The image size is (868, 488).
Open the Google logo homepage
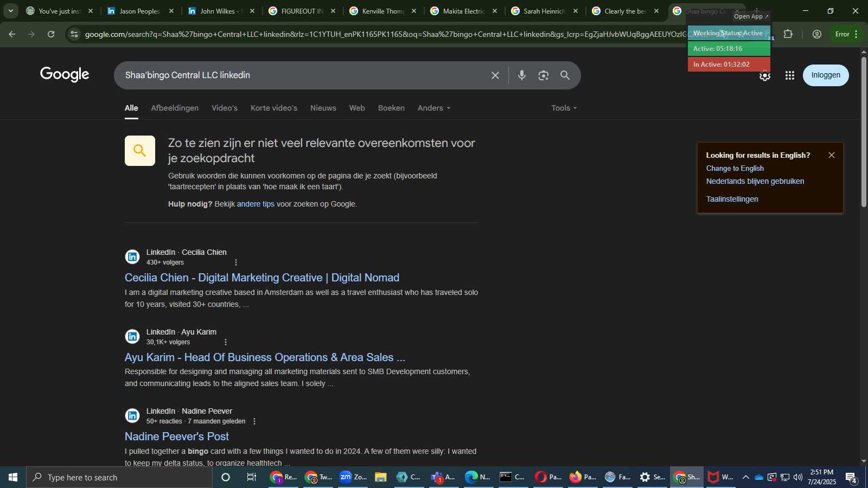[x=65, y=75]
